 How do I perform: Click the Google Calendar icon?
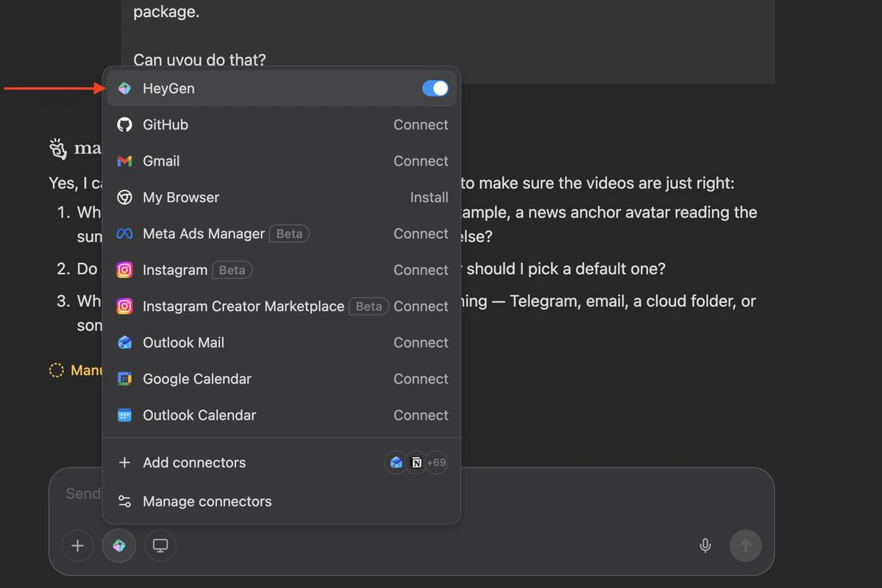pyautogui.click(x=124, y=379)
